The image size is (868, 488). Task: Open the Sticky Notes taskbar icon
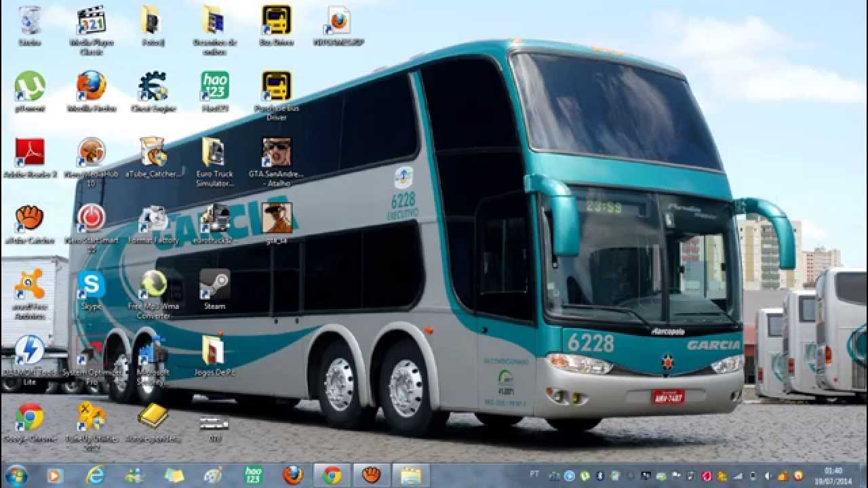click(174, 476)
